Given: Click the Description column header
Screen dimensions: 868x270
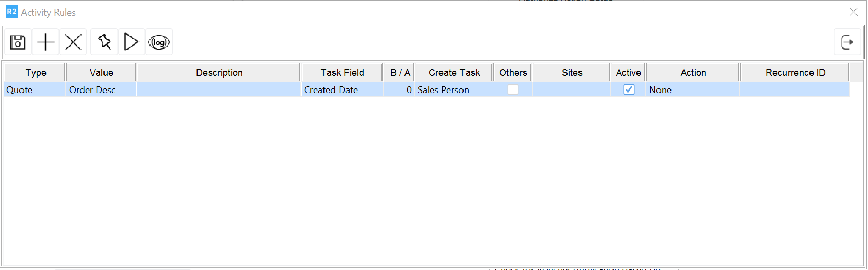Looking at the screenshot, I should pos(219,72).
